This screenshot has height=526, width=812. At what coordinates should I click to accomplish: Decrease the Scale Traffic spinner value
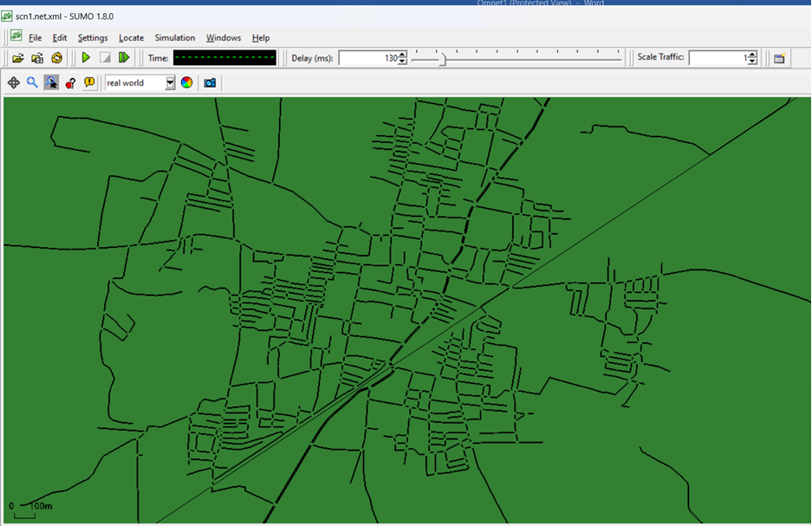pos(752,62)
